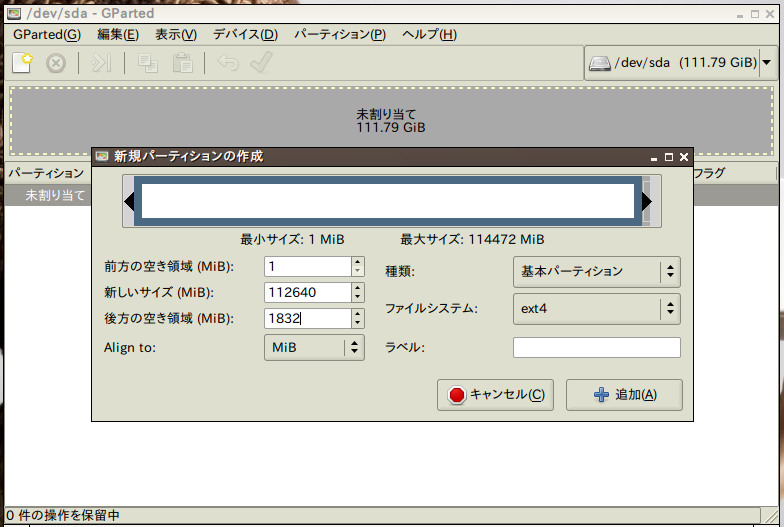Click the 後方の空き領域 input field
Image resolution: width=784 pixels, height=527 pixels.
click(308, 318)
